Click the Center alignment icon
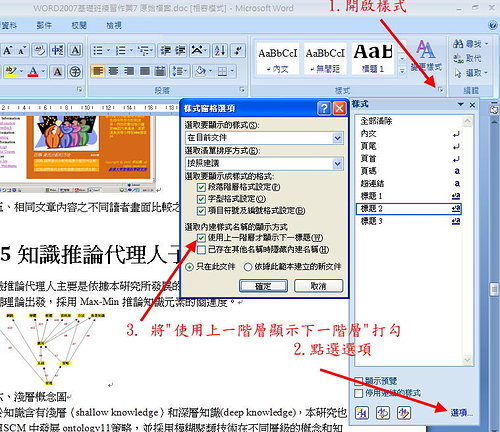The image size is (500, 432). click(x=113, y=71)
